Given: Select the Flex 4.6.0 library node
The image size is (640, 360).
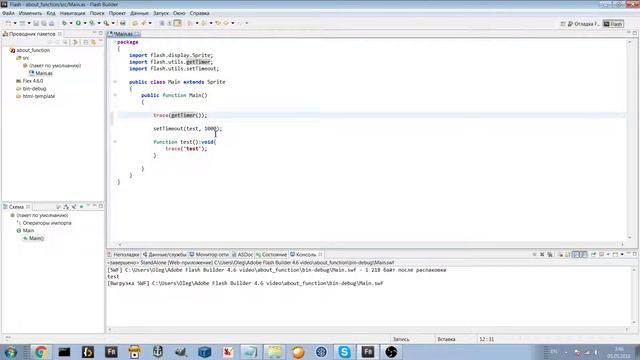Looking at the screenshot, I should coord(33,81).
